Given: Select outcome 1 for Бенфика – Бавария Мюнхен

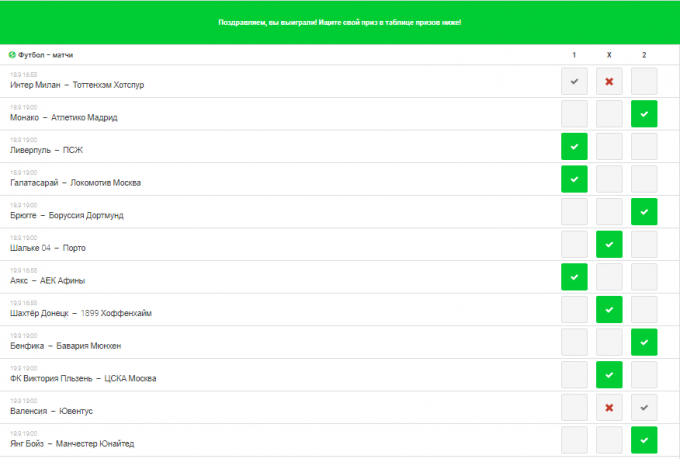Looking at the screenshot, I should coord(574,342).
